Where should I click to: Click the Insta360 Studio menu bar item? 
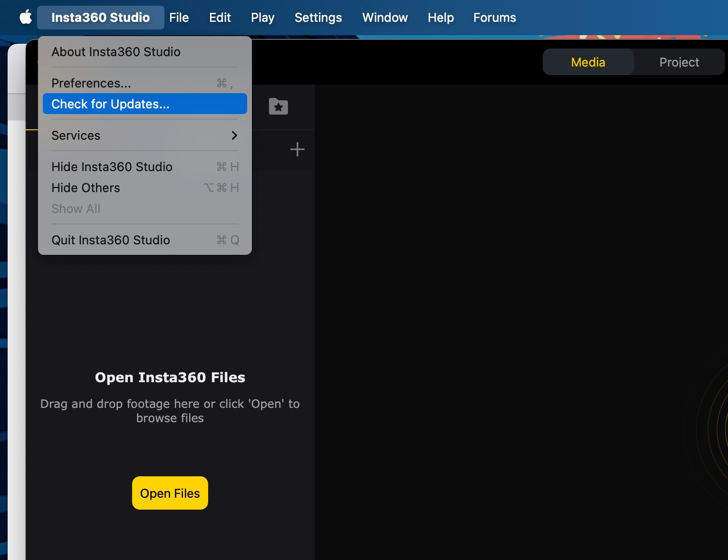[101, 18]
